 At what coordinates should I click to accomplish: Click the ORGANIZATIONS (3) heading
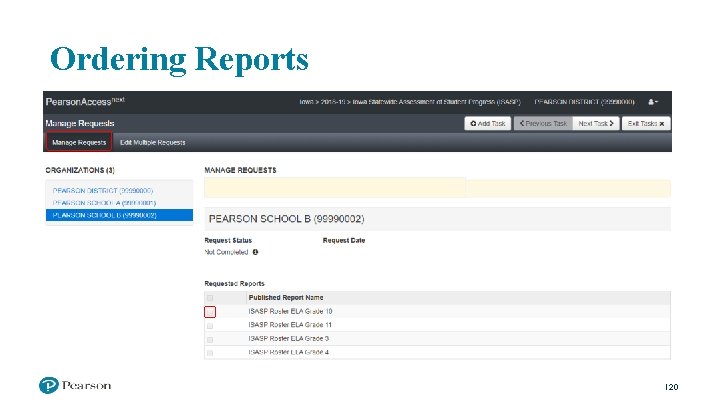tap(80, 170)
